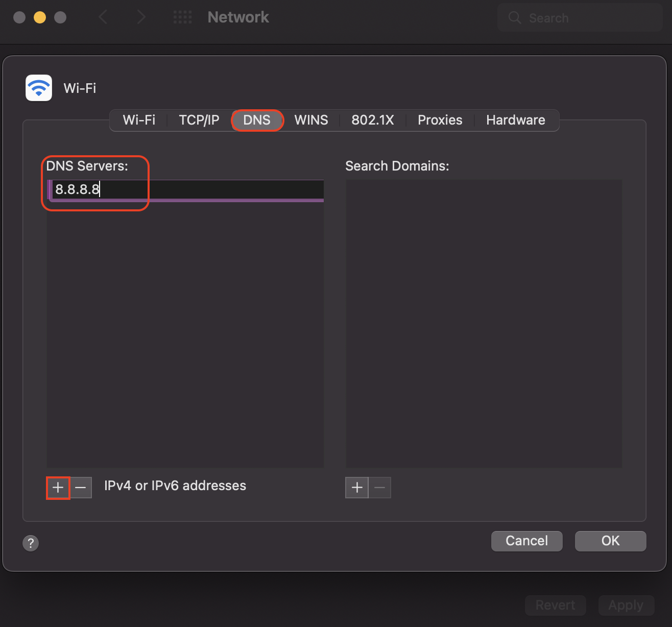The width and height of the screenshot is (672, 627).
Task: Show all preferences via the grid icon
Action: tap(182, 17)
